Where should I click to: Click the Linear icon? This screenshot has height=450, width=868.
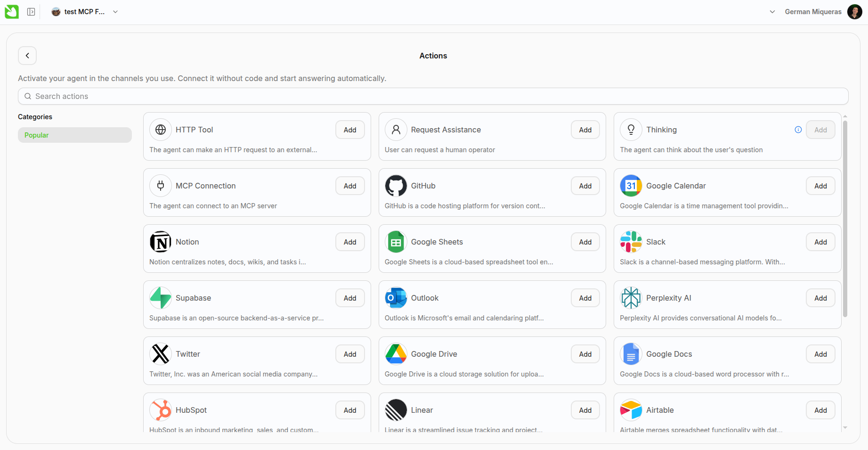[x=396, y=409]
